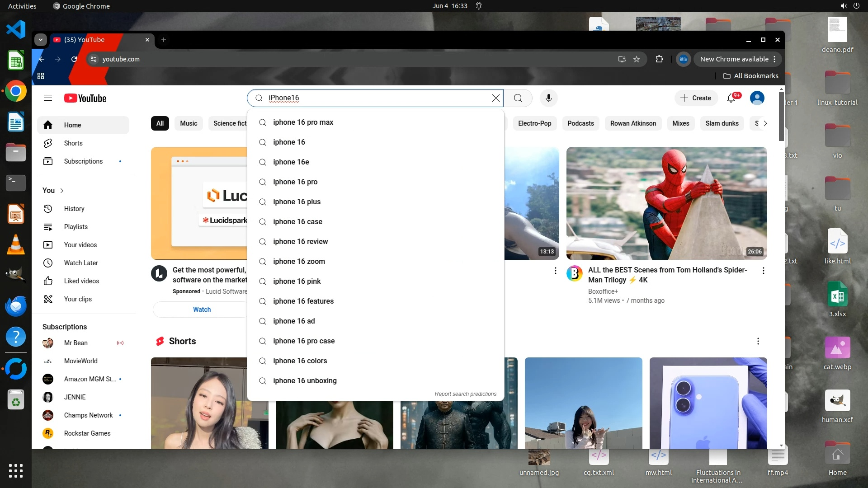
Task: Select the Podcasts filter chip
Action: [x=580, y=123]
